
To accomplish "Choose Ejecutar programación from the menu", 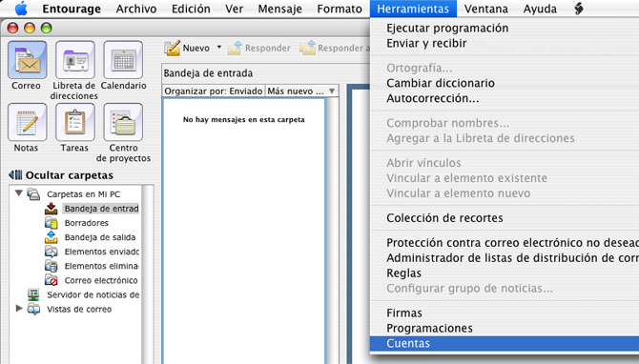I will [505, 28].
